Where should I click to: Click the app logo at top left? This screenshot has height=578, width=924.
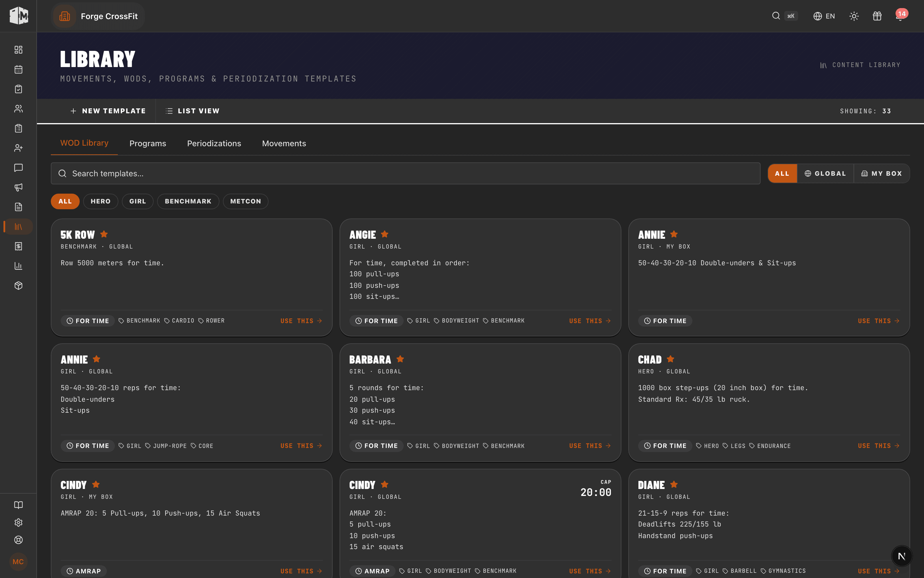point(18,16)
